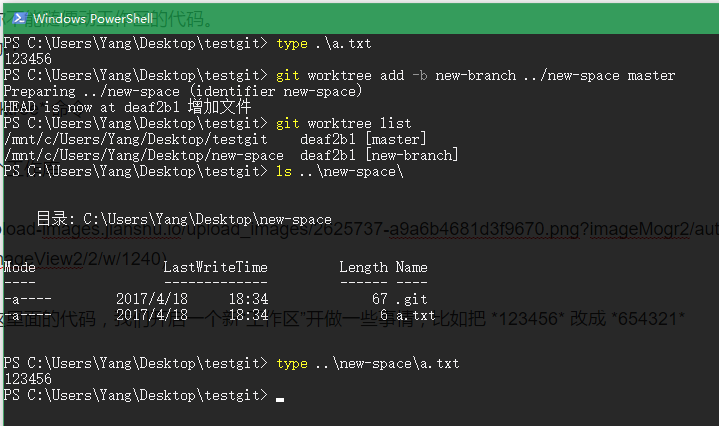Image resolution: width=719 pixels, height=426 pixels.
Task: Select the 'git worktree add' command line
Action: tap(475, 75)
